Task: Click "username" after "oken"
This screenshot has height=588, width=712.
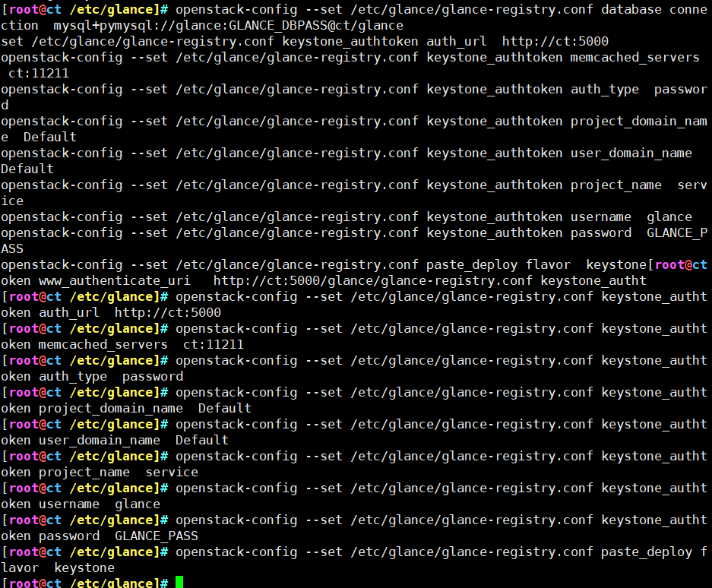Action: coord(69,504)
